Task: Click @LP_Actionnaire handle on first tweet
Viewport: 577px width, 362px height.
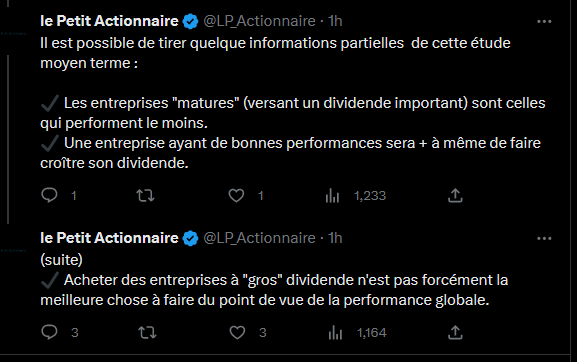Action: pyautogui.click(x=259, y=21)
